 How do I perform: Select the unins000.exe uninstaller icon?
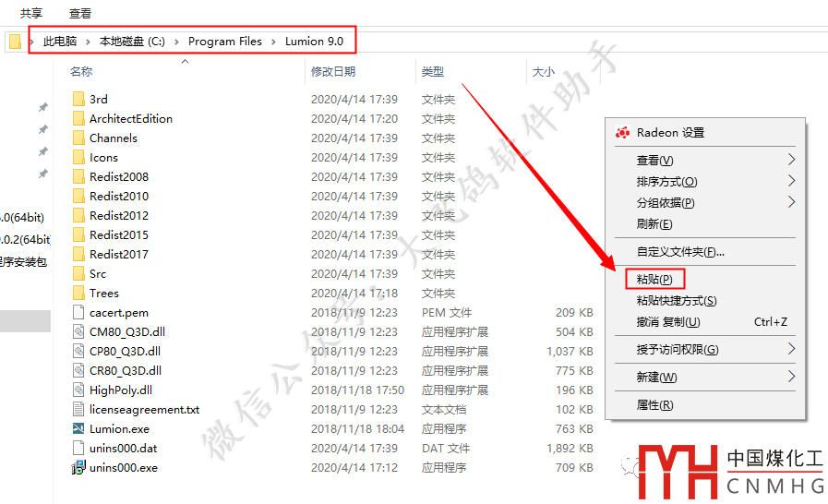coord(78,468)
